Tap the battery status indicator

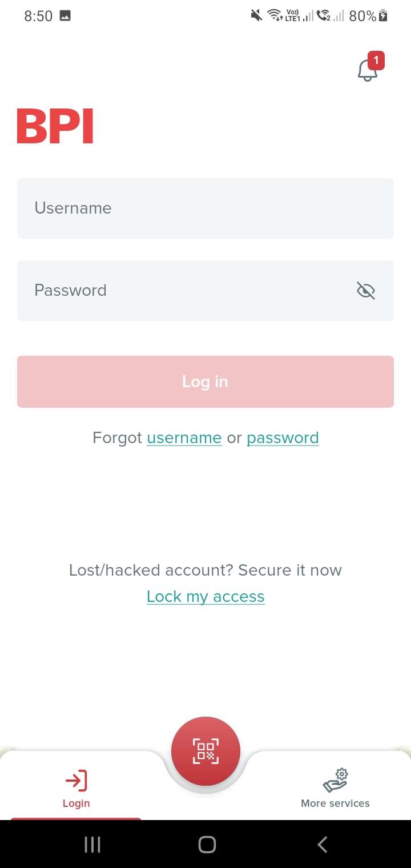pos(383,16)
